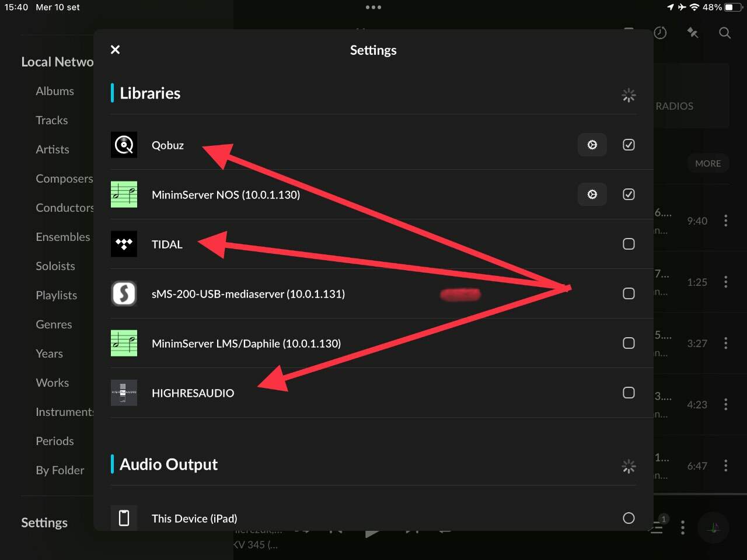Open the options menu for the 3:27 track
The height and width of the screenshot is (560, 747).
pyautogui.click(x=726, y=343)
